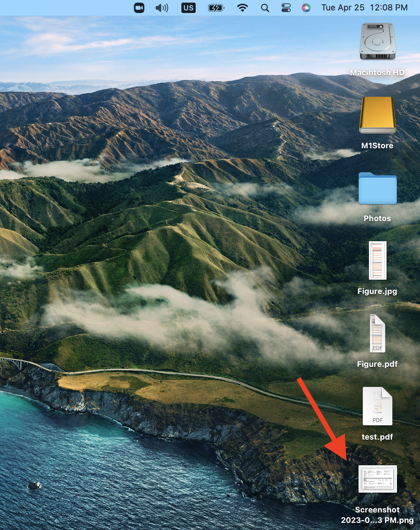Click the "Figure.jpg" file name text
The width and height of the screenshot is (420, 530).
(x=377, y=291)
